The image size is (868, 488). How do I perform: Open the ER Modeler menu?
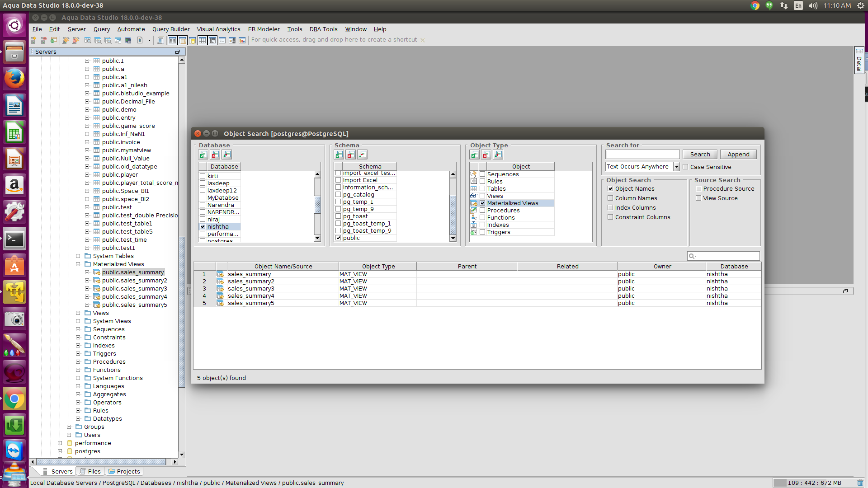264,29
